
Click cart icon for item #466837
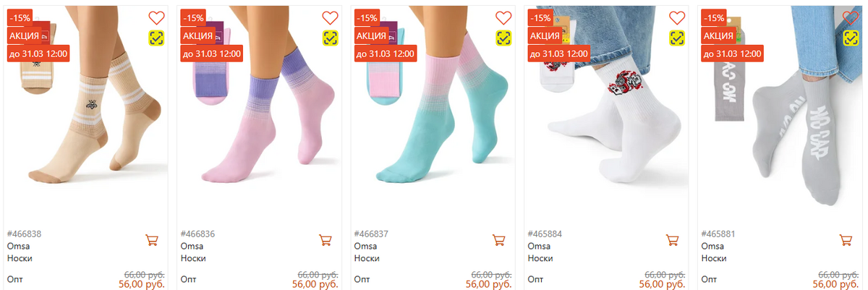click(499, 240)
